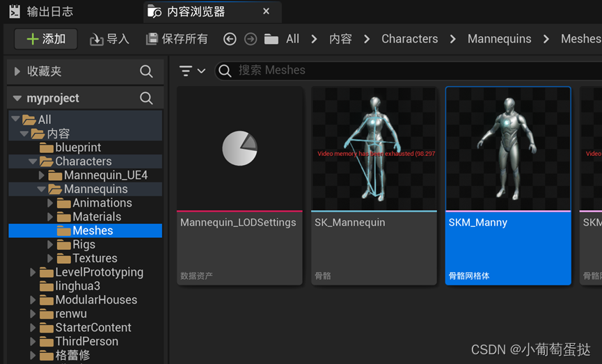Select Mannequin_LODSettings asset thumbnail

(239, 149)
